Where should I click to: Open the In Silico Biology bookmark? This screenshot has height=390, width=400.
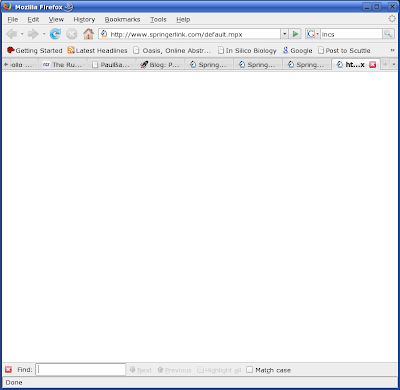247,51
